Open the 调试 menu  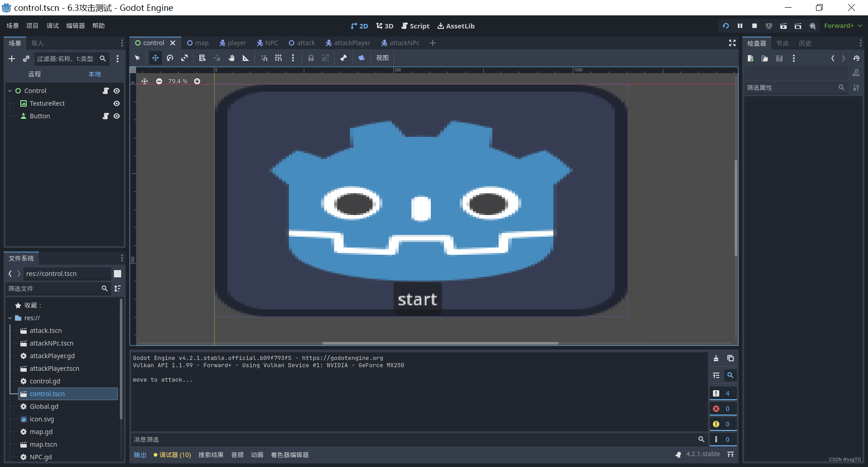coord(53,26)
